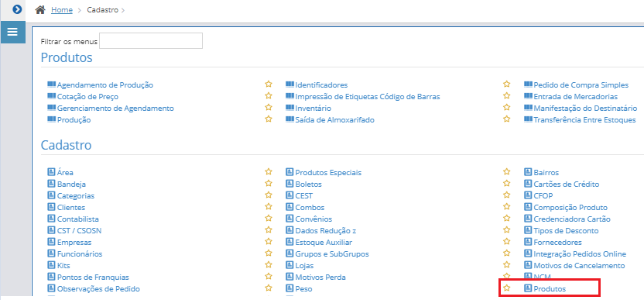
Task: Click the form icon beside CFOP
Action: [528, 195]
